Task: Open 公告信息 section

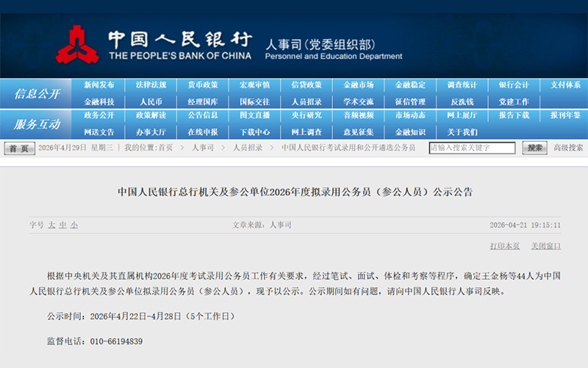Action: point(203,116)
